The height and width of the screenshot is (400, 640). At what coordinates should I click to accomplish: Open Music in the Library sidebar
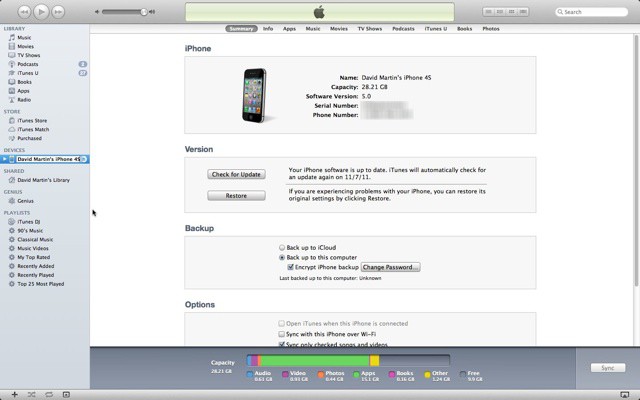click(23, 37)
